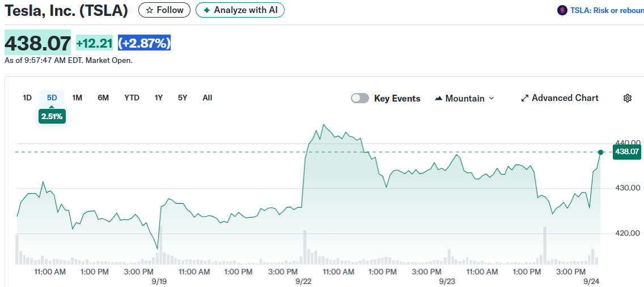Click the 9/19 date label on axis
The height and width of the screenshot is (287, 644).
159,282
